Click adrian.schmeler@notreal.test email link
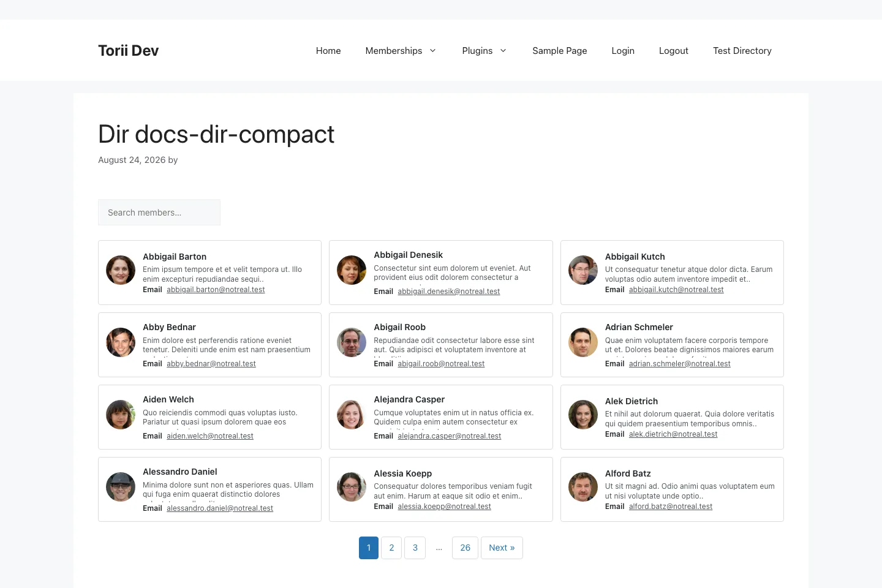The height and width of the screenshot is (588, 882). (x=680, y=364)
